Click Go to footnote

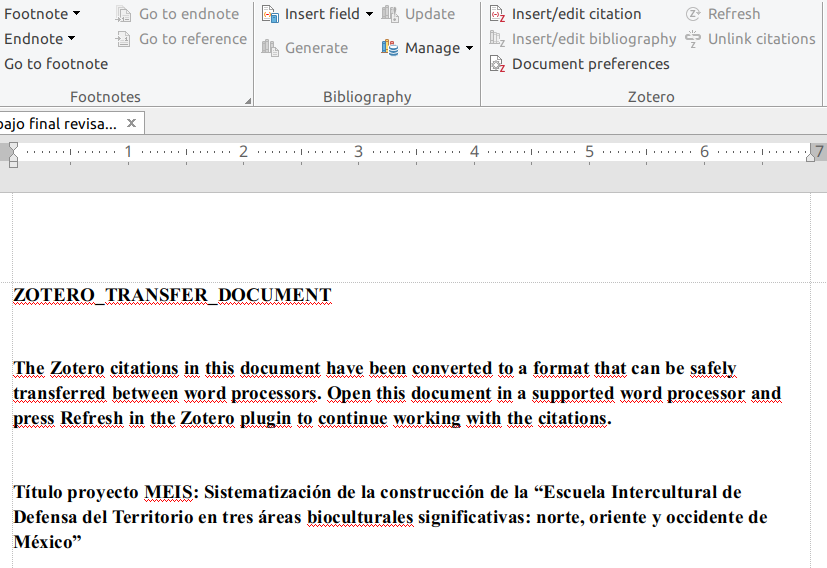click(x=56, y=64)
